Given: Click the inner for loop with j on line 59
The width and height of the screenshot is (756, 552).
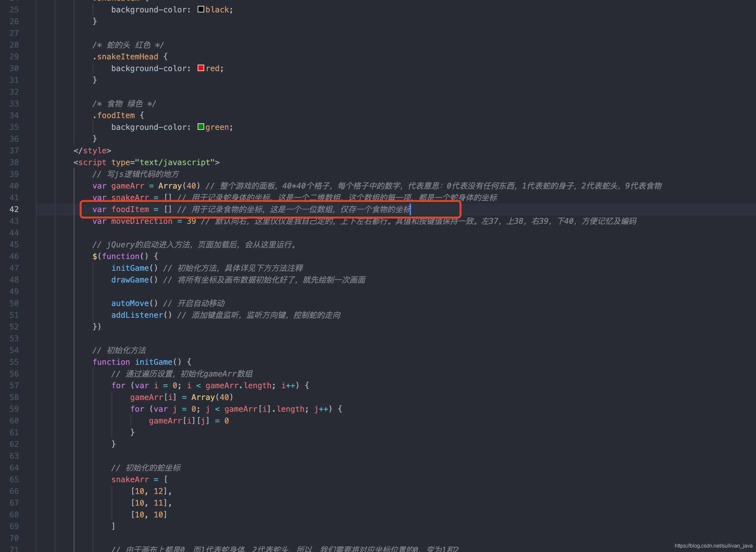Looking at the screenshot, I should [236, 409].
